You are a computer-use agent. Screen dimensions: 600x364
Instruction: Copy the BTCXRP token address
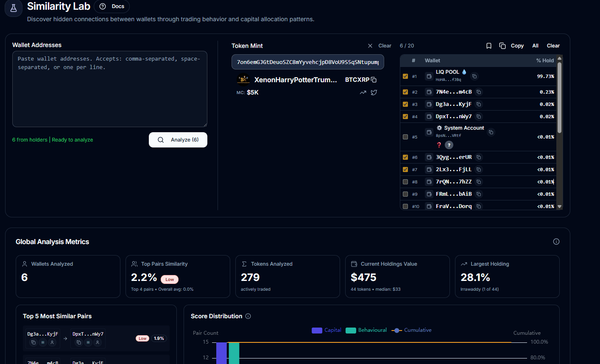pos(374,79)
